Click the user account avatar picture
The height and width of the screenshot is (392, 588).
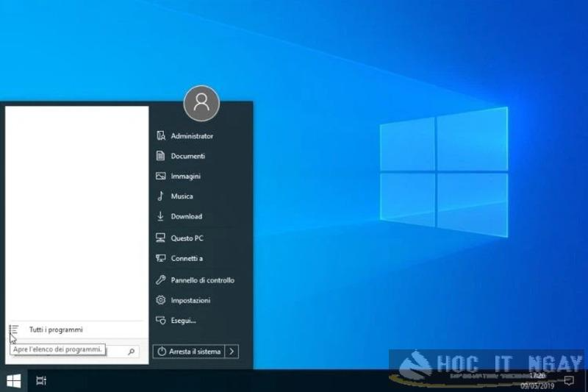[201, 104]
